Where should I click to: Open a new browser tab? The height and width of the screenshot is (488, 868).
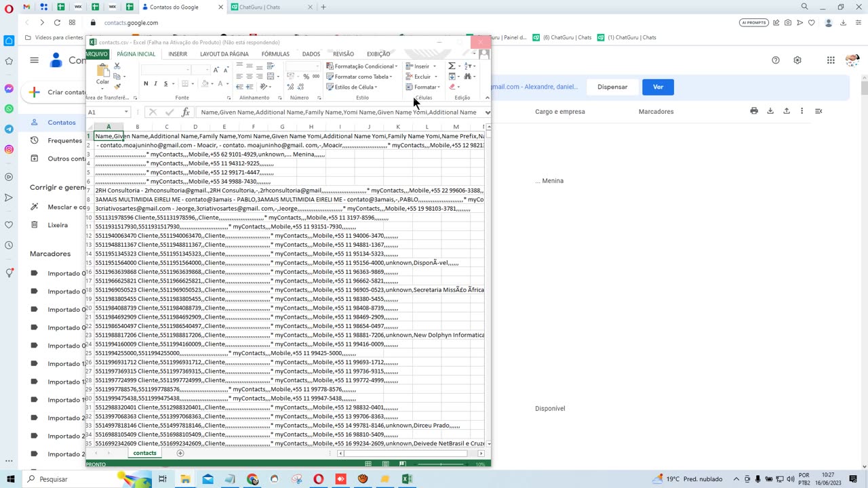[323, 7]
